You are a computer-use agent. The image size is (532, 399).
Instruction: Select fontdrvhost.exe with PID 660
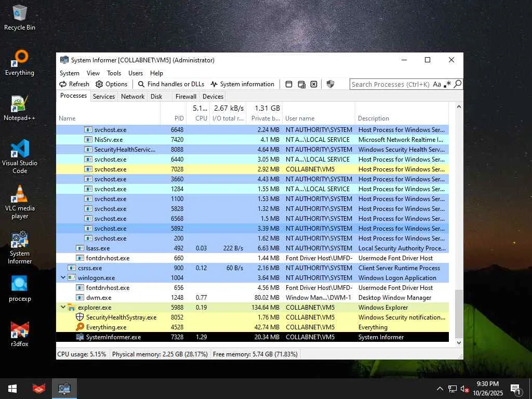click(252, 258)
